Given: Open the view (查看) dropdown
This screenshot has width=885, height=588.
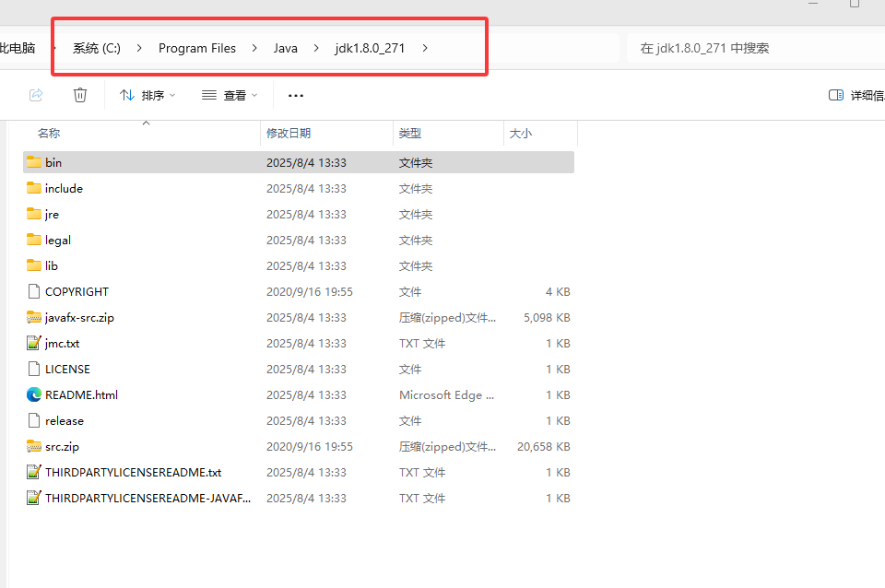Looking at the screenshot, I should pyautogui.click(x=230, y=95).
